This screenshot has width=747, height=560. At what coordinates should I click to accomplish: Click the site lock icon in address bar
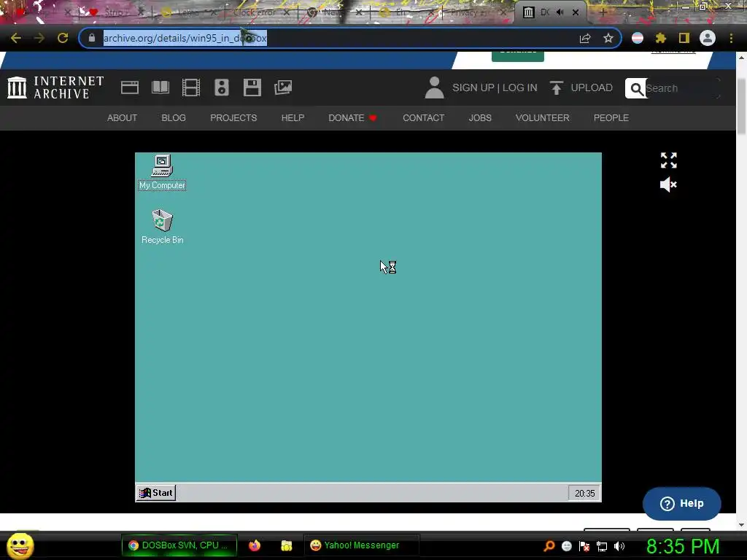92,38
